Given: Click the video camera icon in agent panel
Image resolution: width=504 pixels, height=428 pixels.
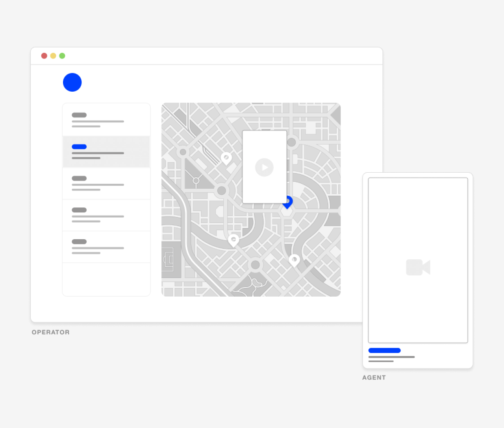Looking at the screenshot, I should click(418, 267).
